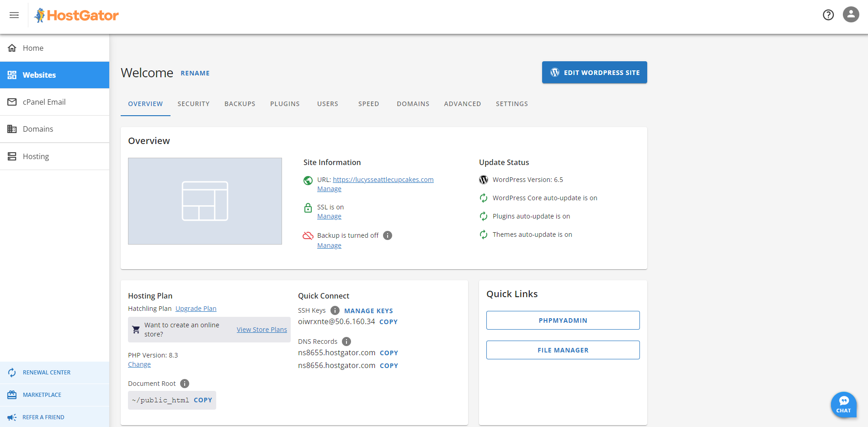Click the Plugins auto-update sync icon
Image resolution: width=868 pixels, height=427 pixels.
484,216
